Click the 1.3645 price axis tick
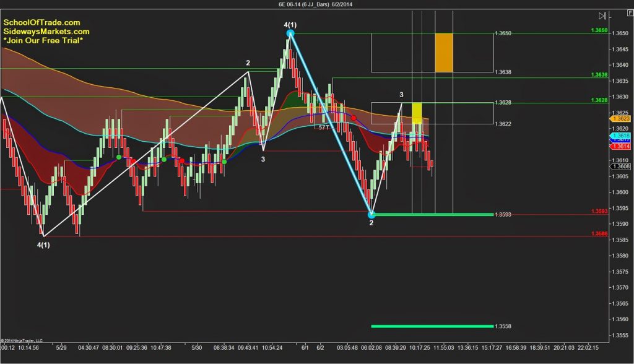The image size is (634, 364). [620, 50]
